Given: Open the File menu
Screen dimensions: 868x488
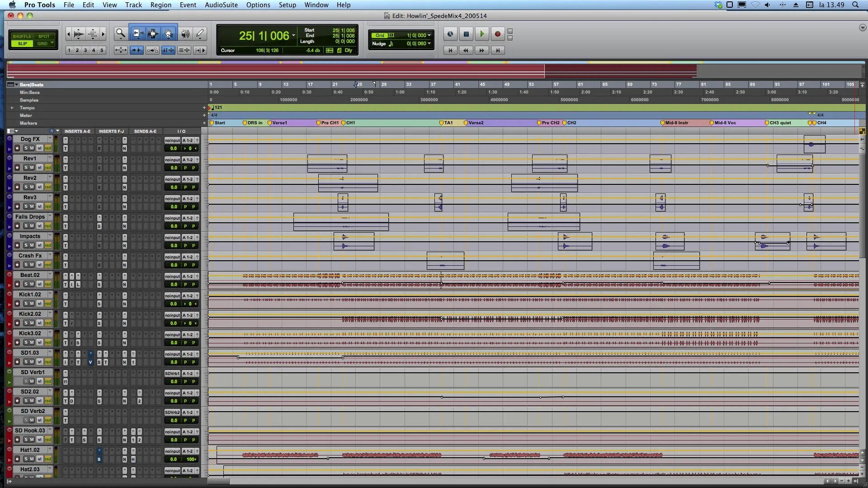Looking at the screenshot, I should pyautogui.click(x=69, y=5).
